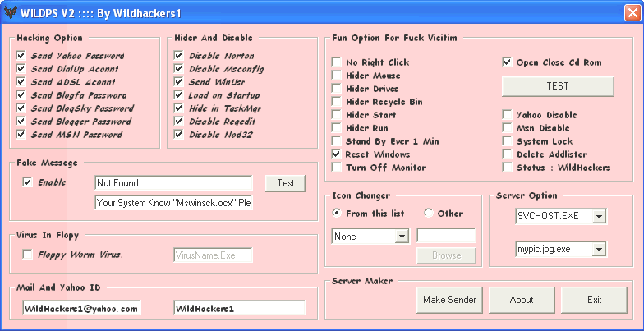Toggle the Fake Message Enable checkbox
Screen dimensions: 644x331
(x=28, y=182)
